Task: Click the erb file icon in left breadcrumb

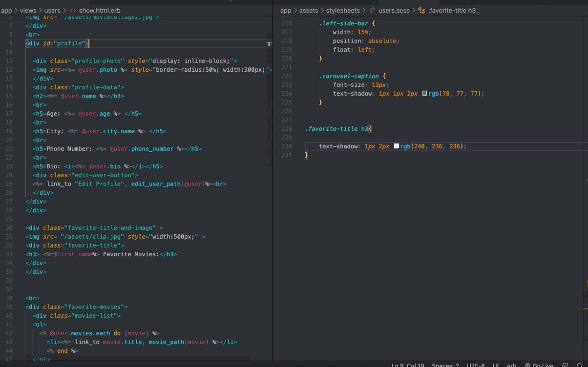Action: tap(73, 10)
